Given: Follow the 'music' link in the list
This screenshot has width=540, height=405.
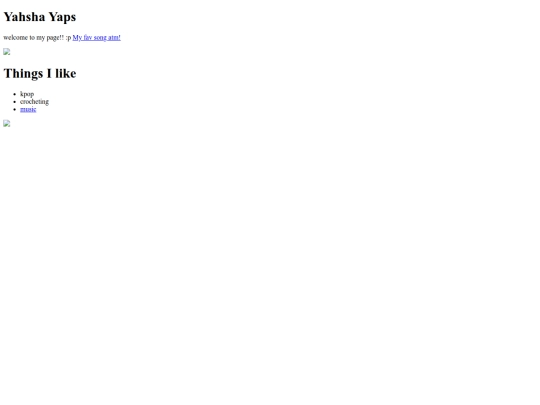Looking at the screenshot, I should [x=28, y=109].
